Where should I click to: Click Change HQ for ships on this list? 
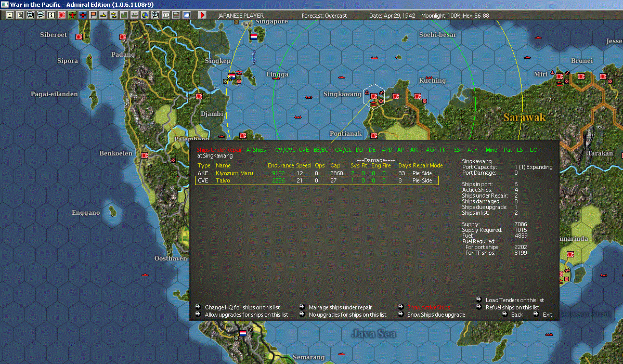(x=242, y=307)
